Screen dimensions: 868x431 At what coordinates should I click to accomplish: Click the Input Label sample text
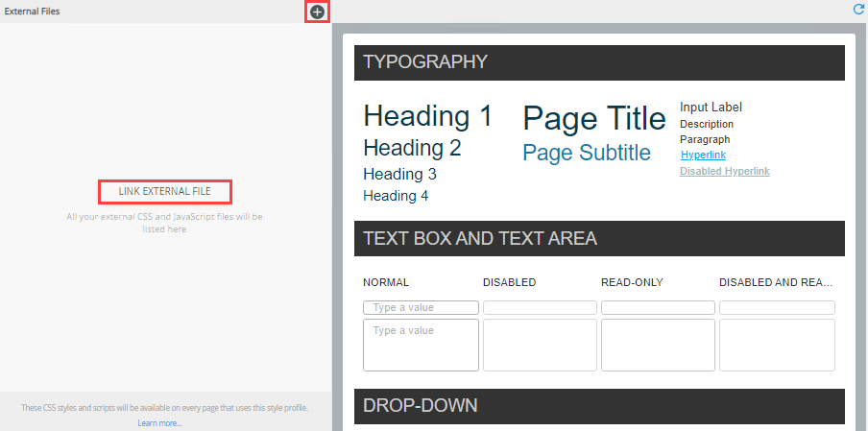point(711,108)
